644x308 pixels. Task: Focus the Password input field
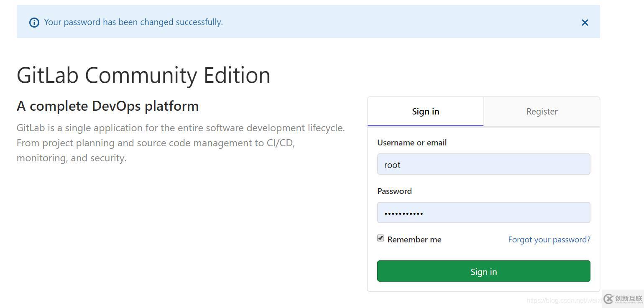point(483,213)
